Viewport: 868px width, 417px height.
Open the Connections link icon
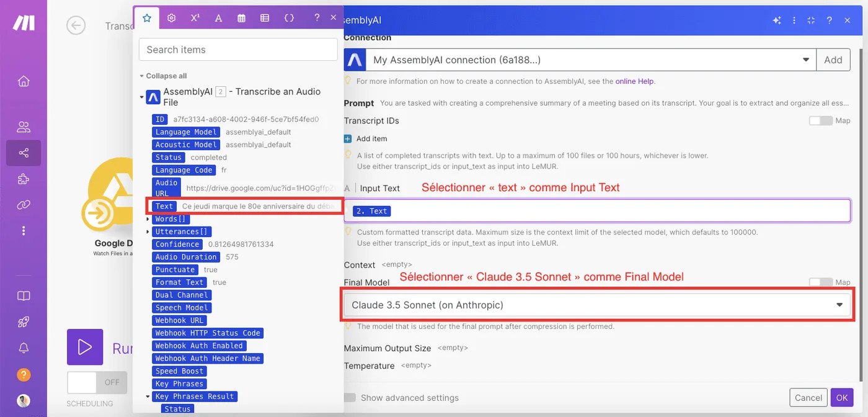pyautogui.click(x=24, y=205)
